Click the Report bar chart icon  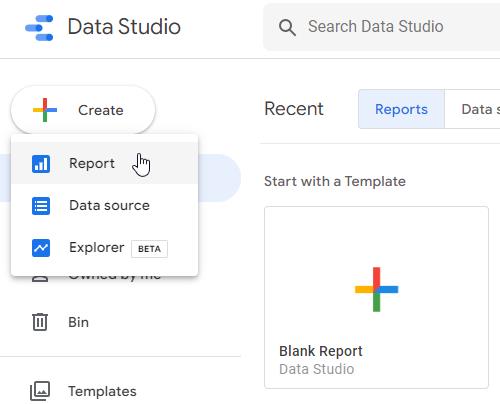point(41,164)
